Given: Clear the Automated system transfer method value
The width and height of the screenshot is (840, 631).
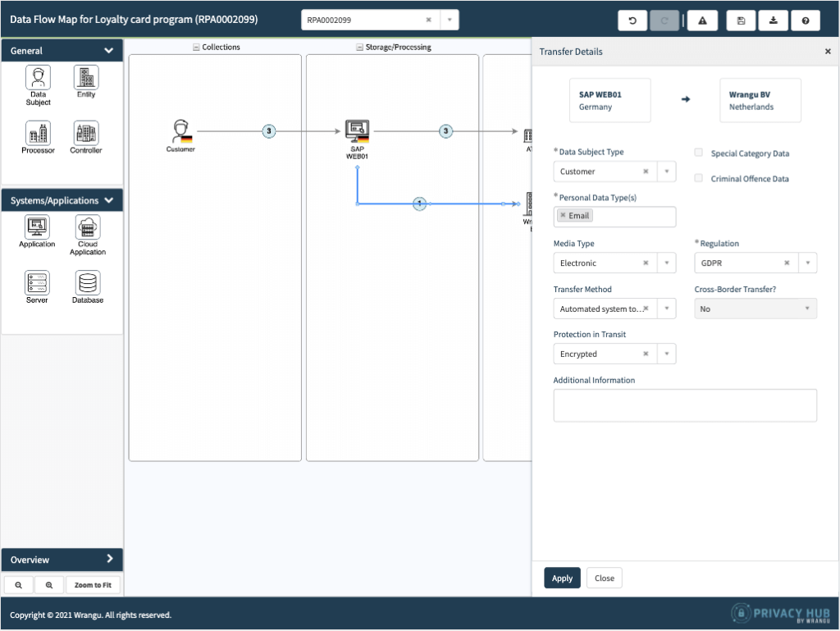Looking at the screenshot, I should pyautogui.click(x=646, y=309).
